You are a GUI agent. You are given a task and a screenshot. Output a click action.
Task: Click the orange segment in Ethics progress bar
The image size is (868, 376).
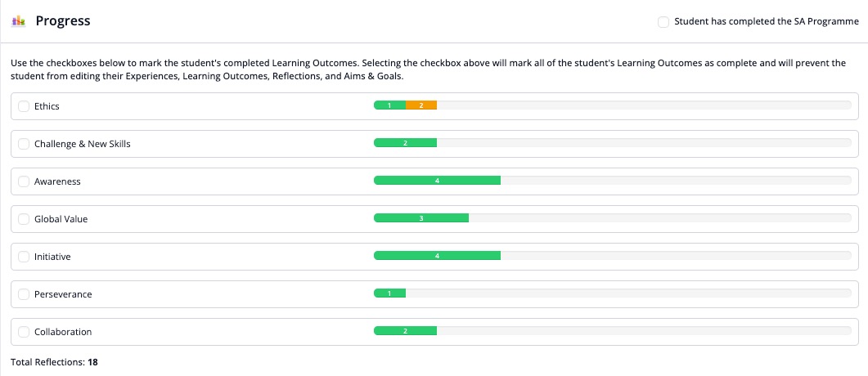click(x=421, y=105)
